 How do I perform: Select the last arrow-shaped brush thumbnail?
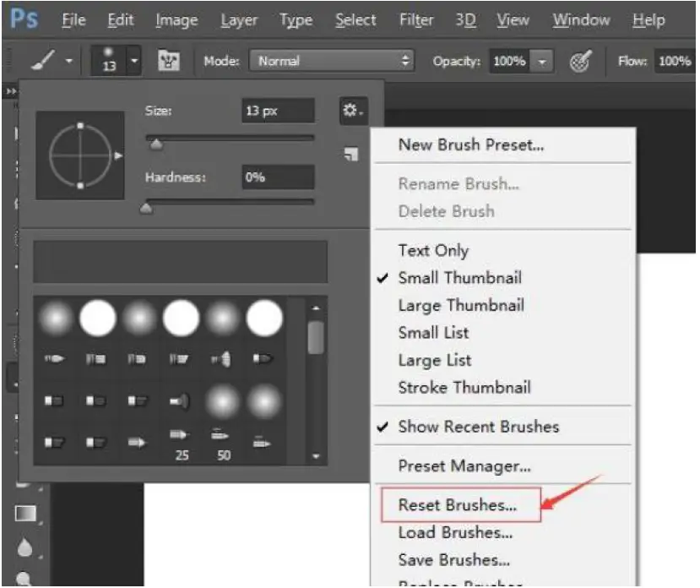tap(261, 444)
